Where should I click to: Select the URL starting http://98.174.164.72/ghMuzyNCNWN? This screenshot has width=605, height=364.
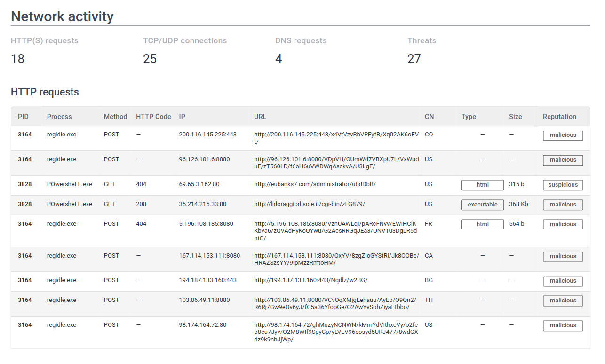point(336,332)
